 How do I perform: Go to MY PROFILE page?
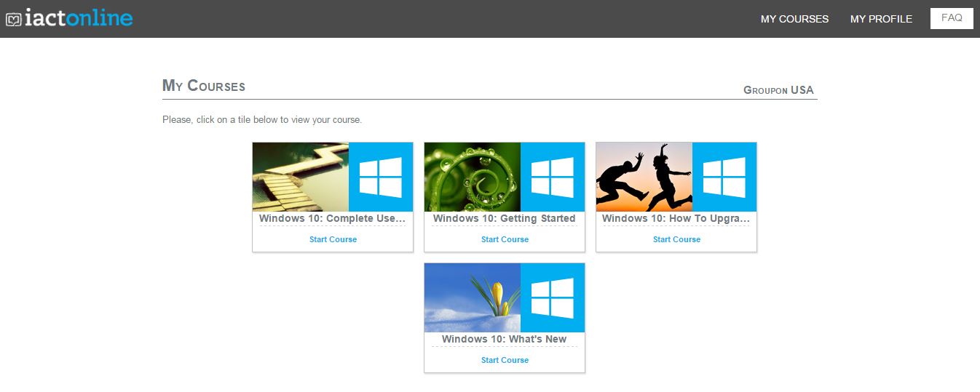click(881, 19)
